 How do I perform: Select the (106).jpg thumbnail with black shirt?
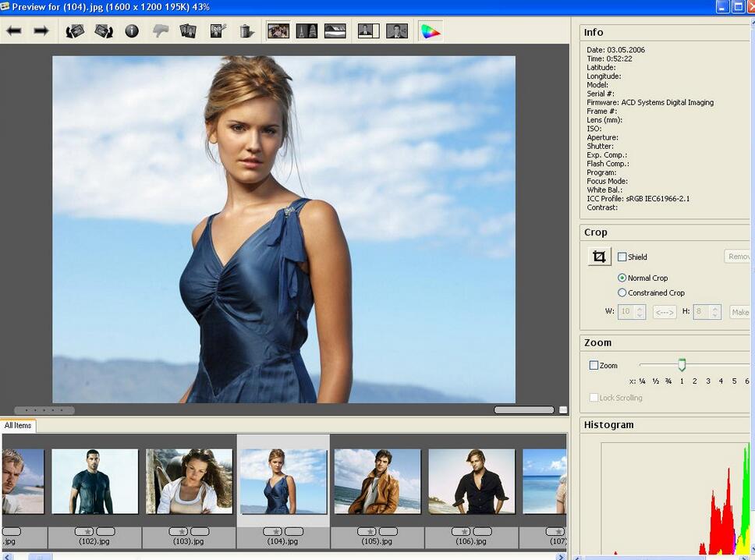tap(472, 481)
